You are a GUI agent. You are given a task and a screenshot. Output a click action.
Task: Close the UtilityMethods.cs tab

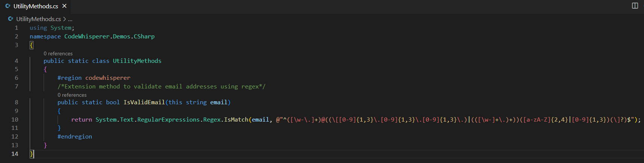[x=64, y=6]
